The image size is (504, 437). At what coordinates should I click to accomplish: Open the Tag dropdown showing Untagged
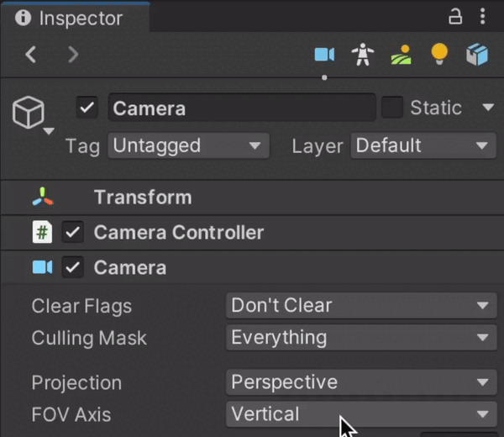(188, 145)
